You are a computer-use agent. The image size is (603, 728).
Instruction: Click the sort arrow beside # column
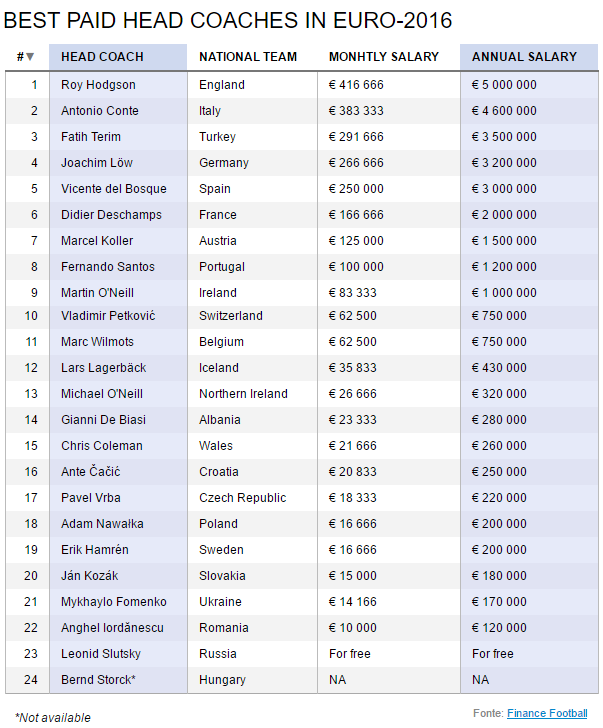(30, 57)
